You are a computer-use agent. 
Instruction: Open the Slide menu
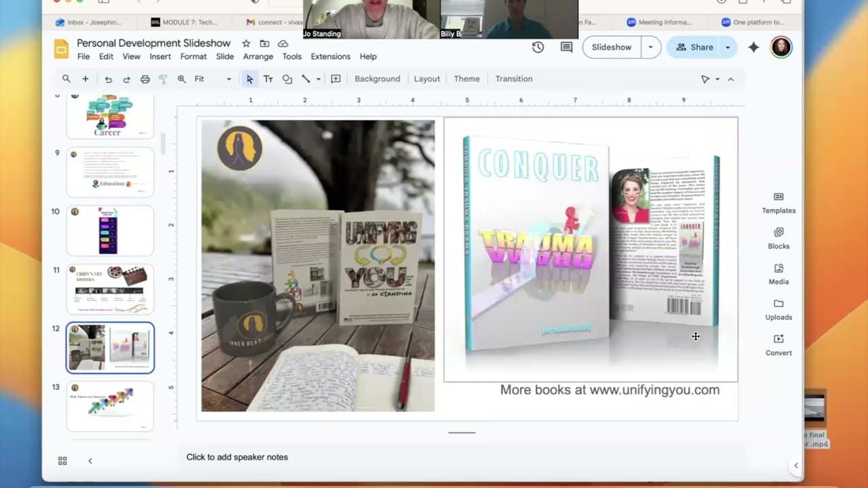pyautogui.click(x=224, y=57)
